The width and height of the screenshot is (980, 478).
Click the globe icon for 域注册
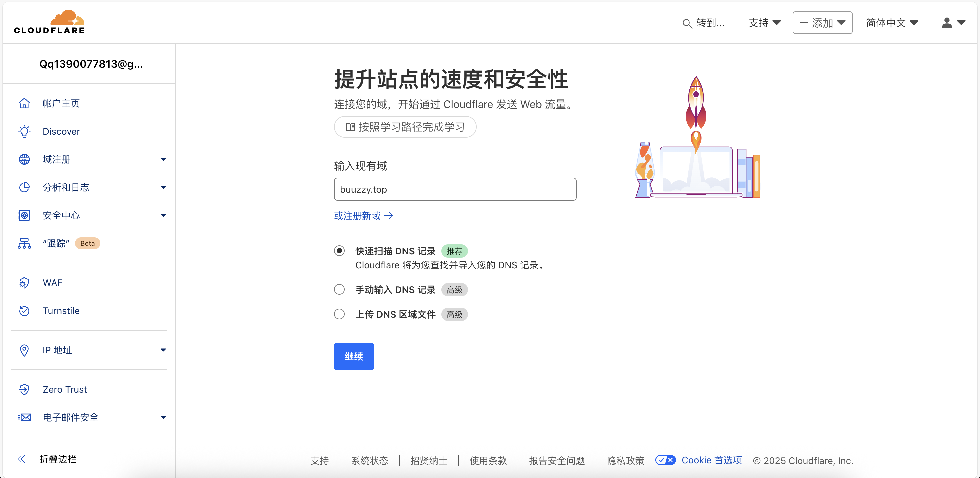coord(24,159)
